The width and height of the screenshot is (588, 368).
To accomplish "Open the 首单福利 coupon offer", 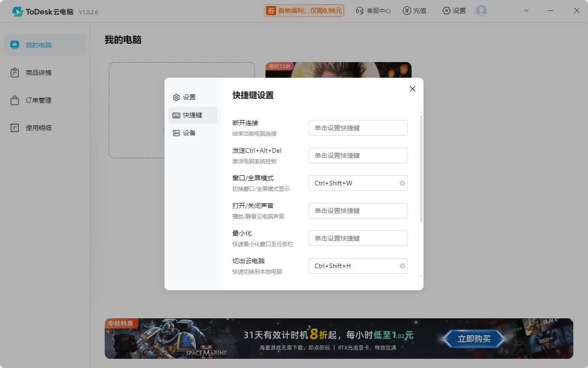I will coord(303,10).
